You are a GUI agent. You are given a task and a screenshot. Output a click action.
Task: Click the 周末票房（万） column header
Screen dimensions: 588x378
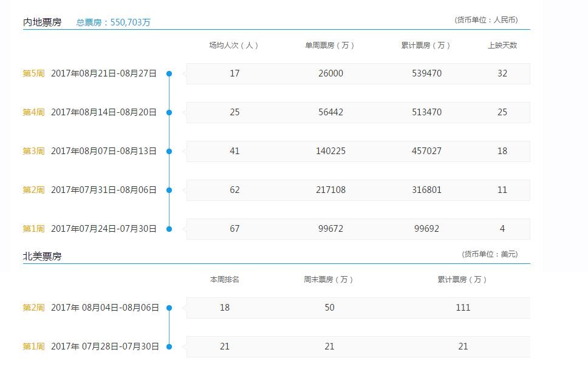pos(329,280)
